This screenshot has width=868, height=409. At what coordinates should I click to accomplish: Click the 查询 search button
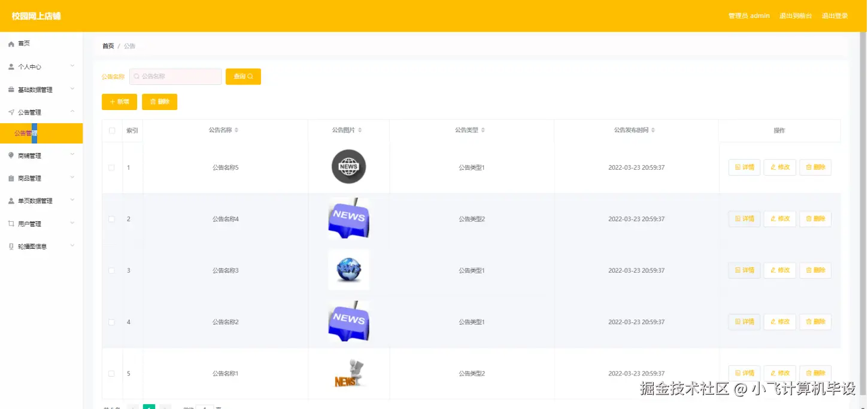pyautogui.click(x=243, y=77)
